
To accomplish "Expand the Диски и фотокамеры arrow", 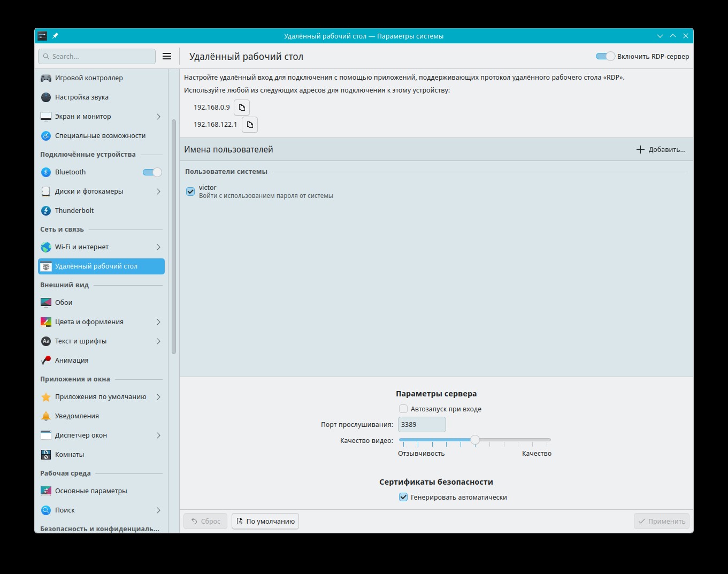I will [x=158, y=192].
